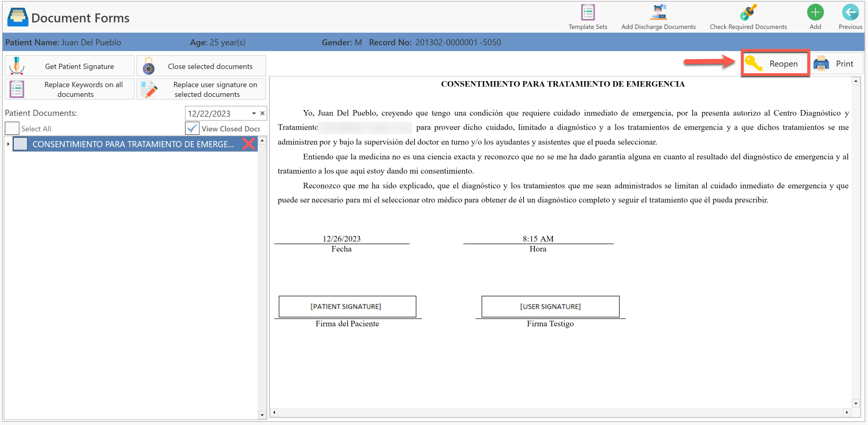Click the Age: 25 year(s) label

pyautogui.click(x=218, y=42)
